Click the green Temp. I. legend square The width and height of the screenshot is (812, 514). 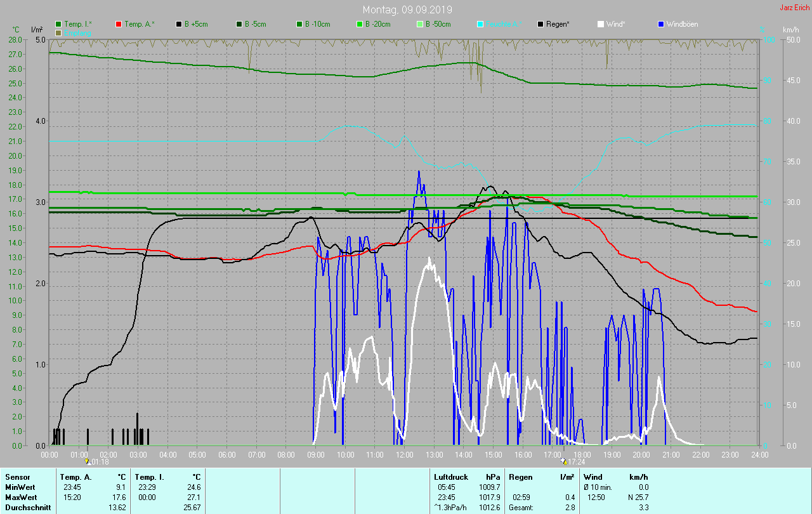pyautogui.click(x=58, y=24)
